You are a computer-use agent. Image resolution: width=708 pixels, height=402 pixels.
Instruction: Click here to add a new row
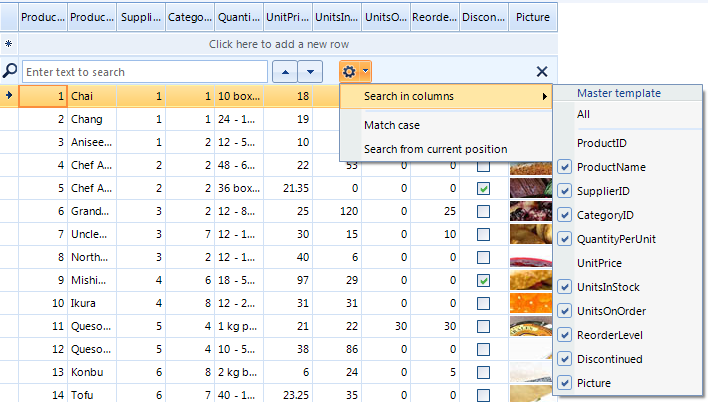click(x=279, y=44)
